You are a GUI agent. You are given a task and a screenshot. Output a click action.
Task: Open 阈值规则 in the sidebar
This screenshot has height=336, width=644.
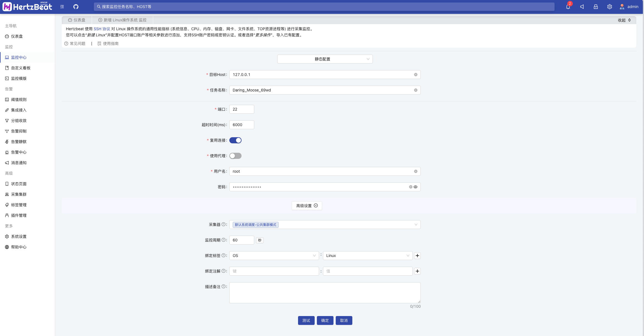click(19, 100)
